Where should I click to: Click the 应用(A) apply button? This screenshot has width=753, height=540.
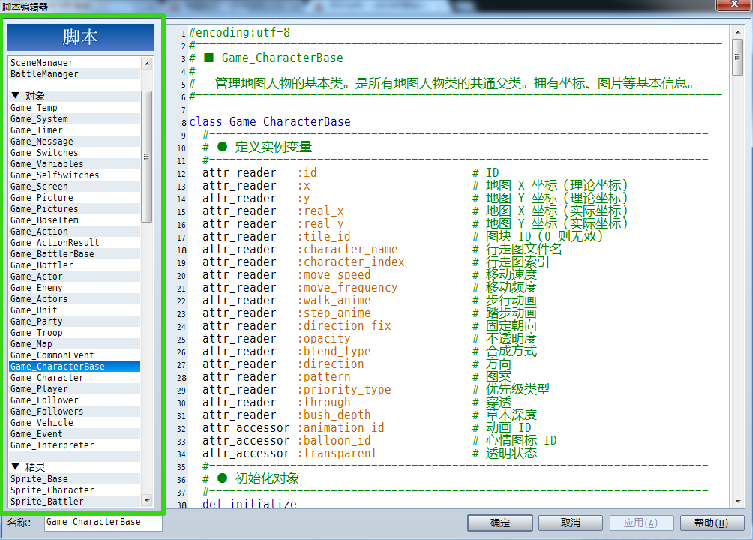pyautogui.click(x=641, y=523)
